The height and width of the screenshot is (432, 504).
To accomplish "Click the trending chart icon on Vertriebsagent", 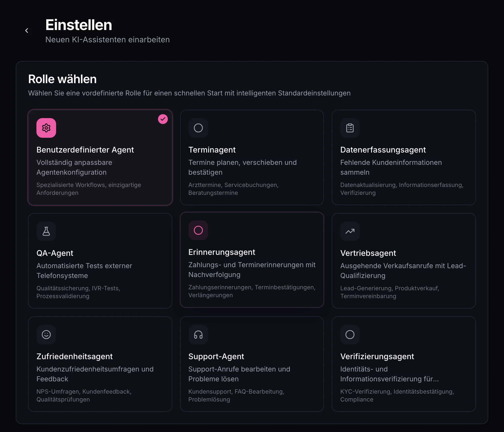I will [350, 231].
